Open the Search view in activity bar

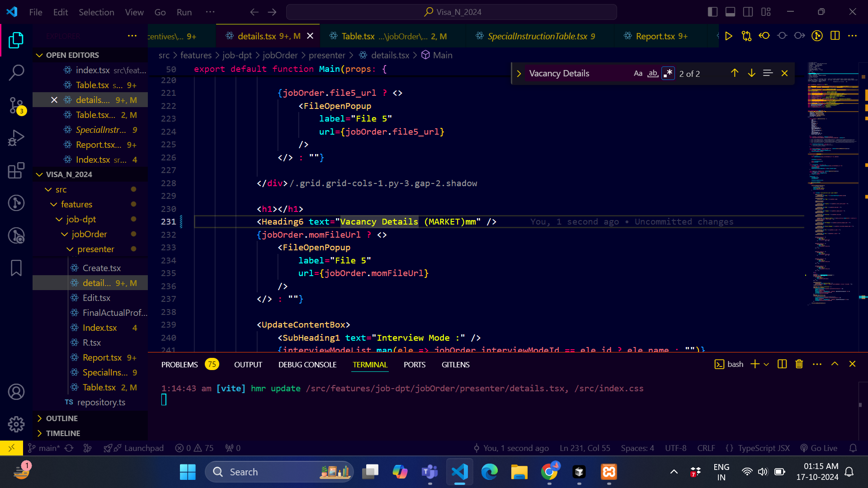pos(16,72)
